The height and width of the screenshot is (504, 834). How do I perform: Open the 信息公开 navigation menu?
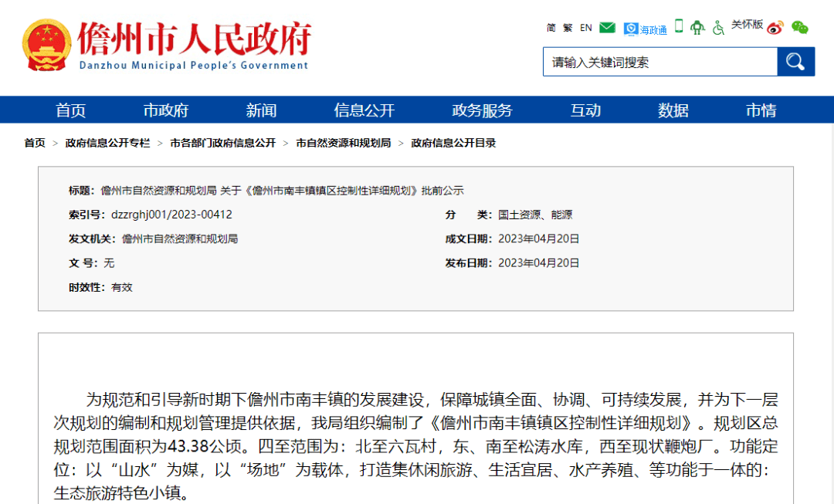pyautogui.click(x=364, y=110)
